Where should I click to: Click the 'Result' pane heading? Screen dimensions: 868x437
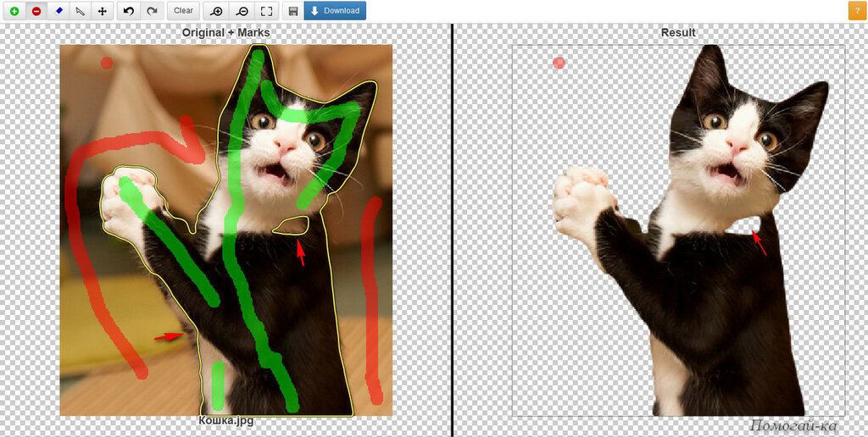coord(678,33)
